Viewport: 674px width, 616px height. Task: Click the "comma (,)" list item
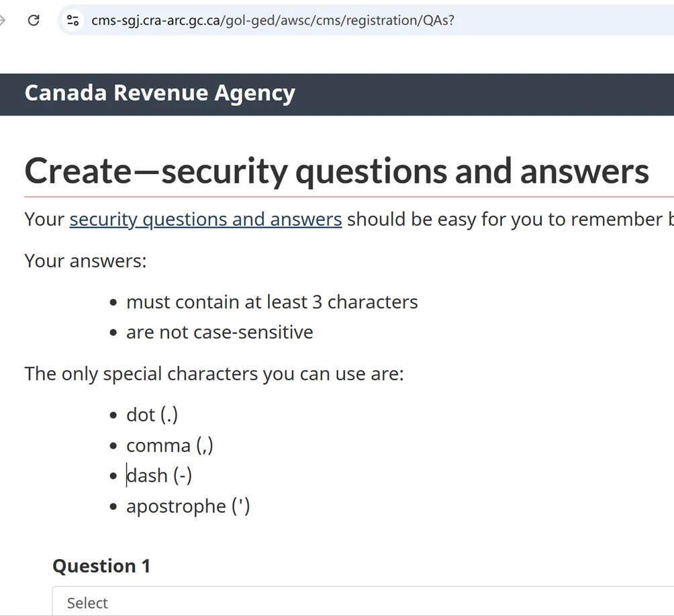[169, 445]
